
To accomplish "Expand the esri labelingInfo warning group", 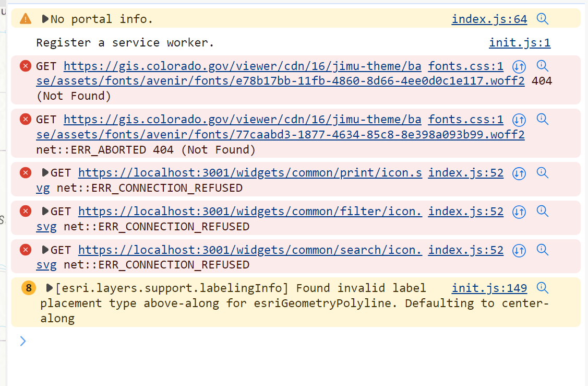I will (x=50, y=288).
